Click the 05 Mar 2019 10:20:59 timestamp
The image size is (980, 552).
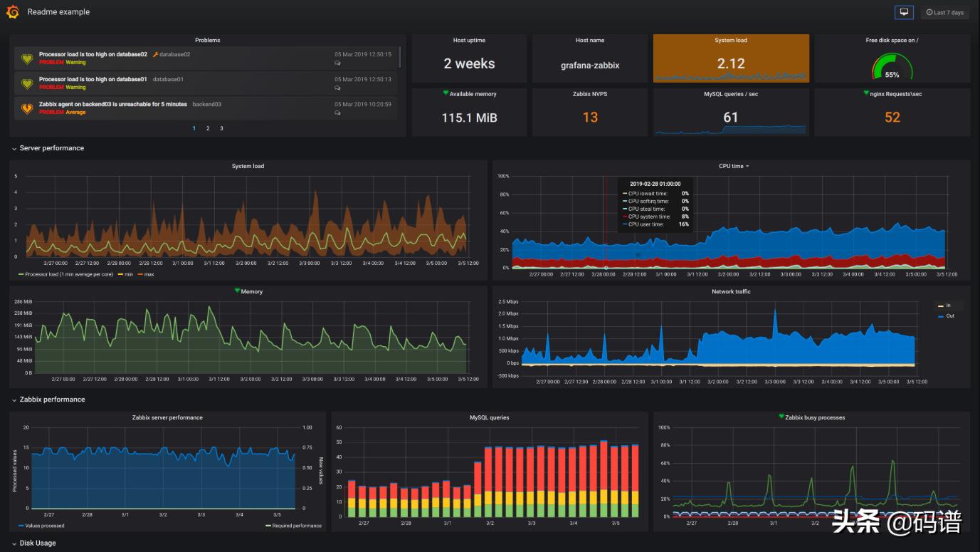pos(363,104)
